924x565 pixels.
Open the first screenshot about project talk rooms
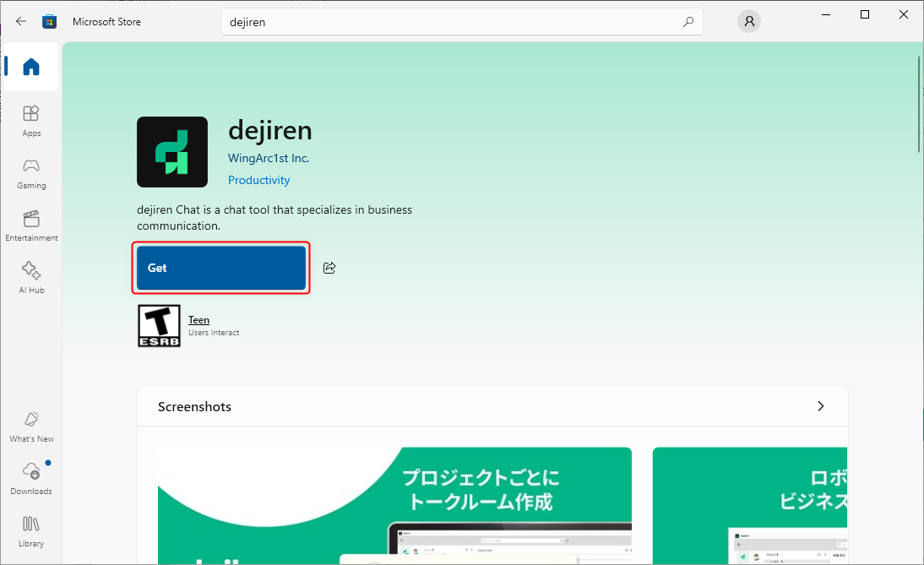coord(394,506)
